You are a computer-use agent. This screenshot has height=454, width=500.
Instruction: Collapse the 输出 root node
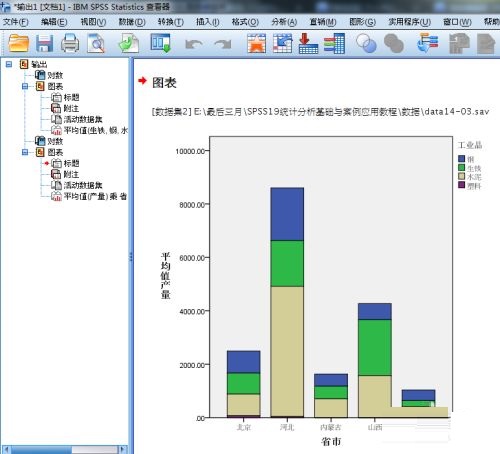[9, 64]
